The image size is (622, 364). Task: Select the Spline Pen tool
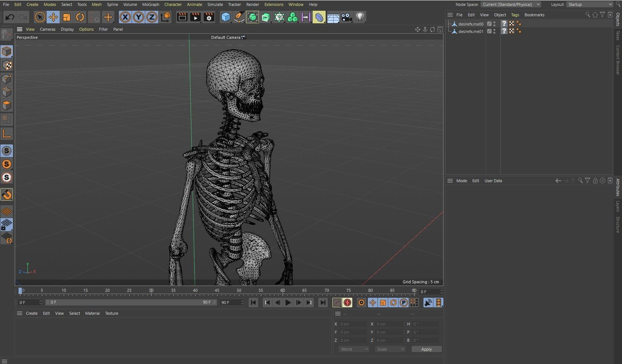tap(239, 17)
